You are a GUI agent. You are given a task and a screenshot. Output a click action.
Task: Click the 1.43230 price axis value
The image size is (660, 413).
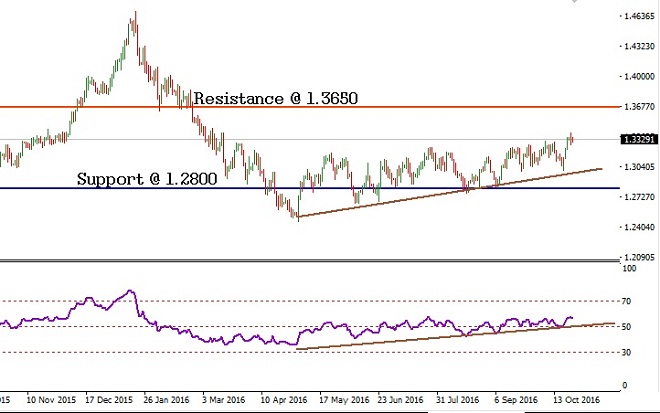pyautogui.click(x=639, y=46)
